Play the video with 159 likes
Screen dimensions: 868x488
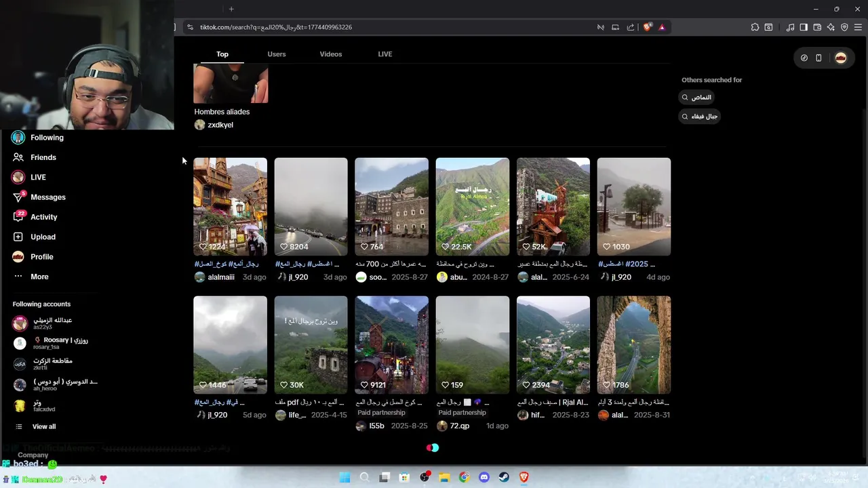pyautogui.click(x=473, y=345)
